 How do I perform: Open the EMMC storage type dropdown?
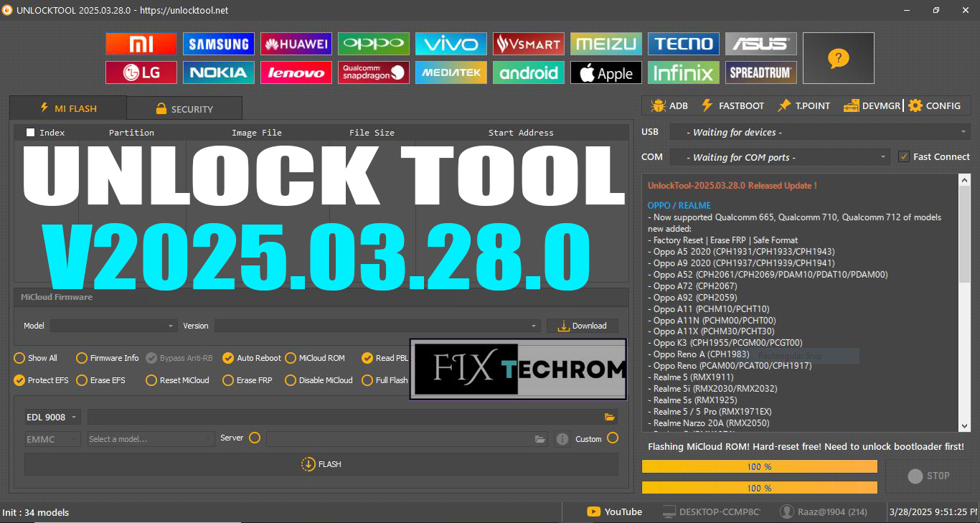tap(52, 439)
